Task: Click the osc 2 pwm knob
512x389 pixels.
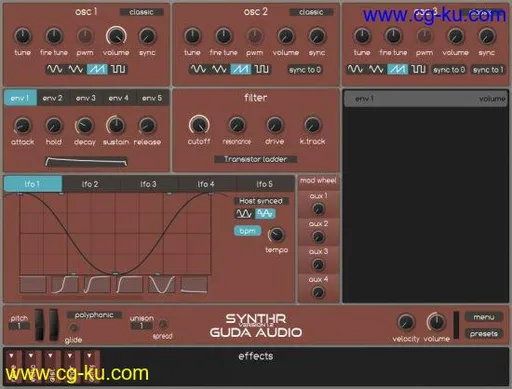Action: coord(255,36)
